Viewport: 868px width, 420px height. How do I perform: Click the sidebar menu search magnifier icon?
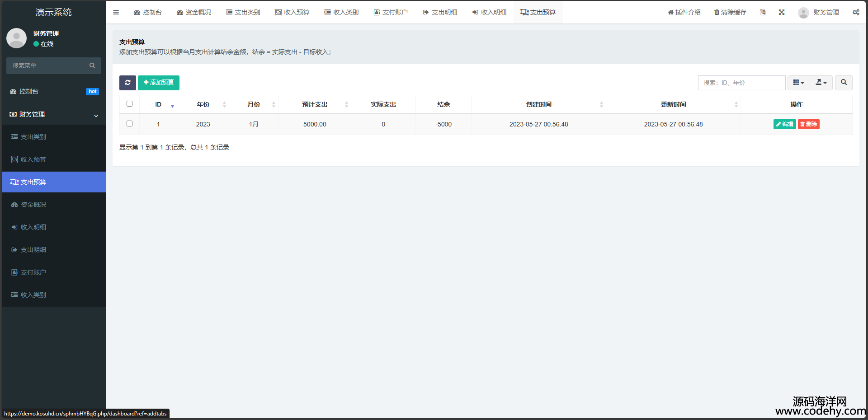click(92, 65)
